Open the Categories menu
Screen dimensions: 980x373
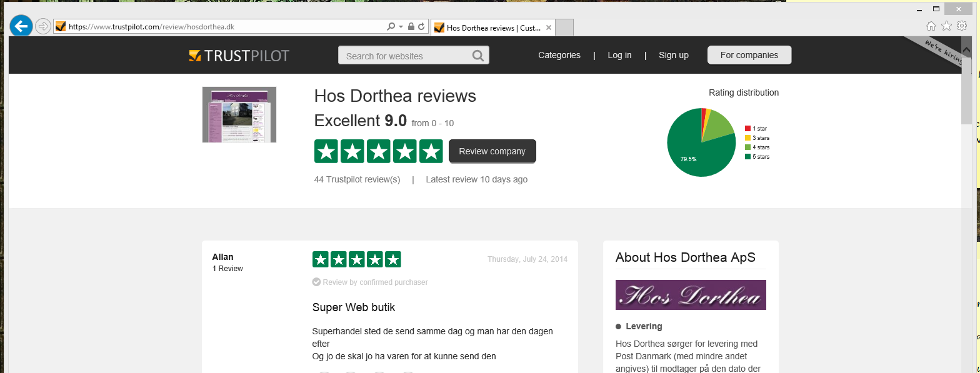click(559, 55)
